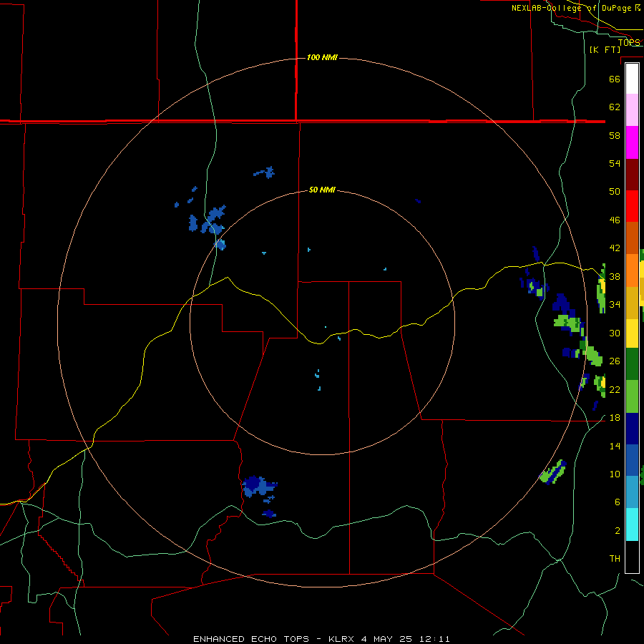
Task: Click the legend value "18"
Action: 615,418
